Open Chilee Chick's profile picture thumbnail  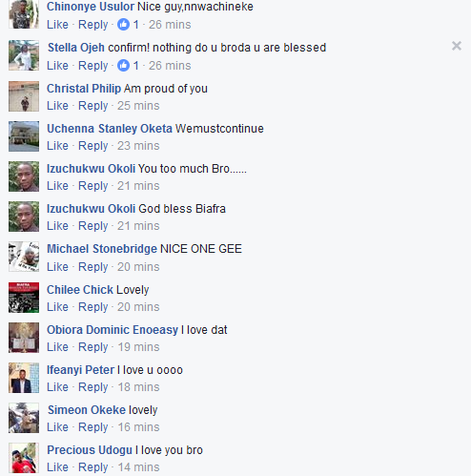click(24, 298)
